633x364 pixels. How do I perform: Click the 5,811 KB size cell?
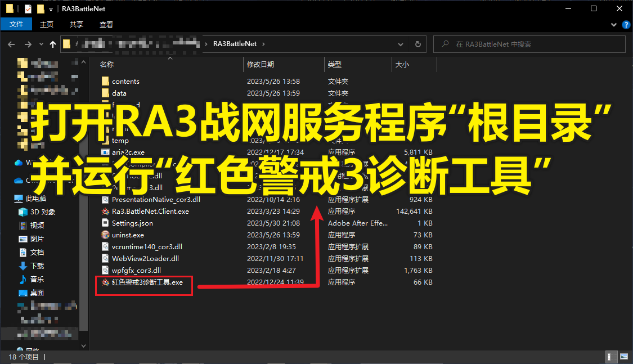click(x=418, y=152)
